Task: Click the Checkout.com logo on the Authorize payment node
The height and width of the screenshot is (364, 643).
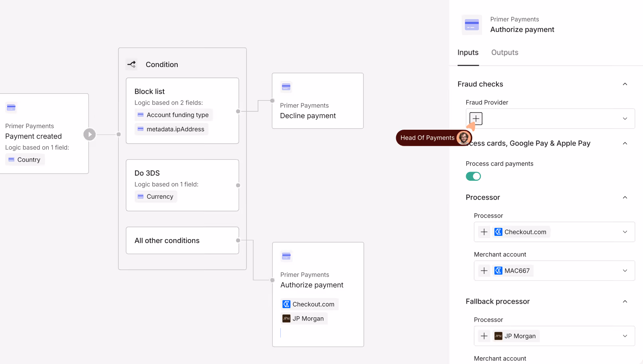Action: point(286,304)
